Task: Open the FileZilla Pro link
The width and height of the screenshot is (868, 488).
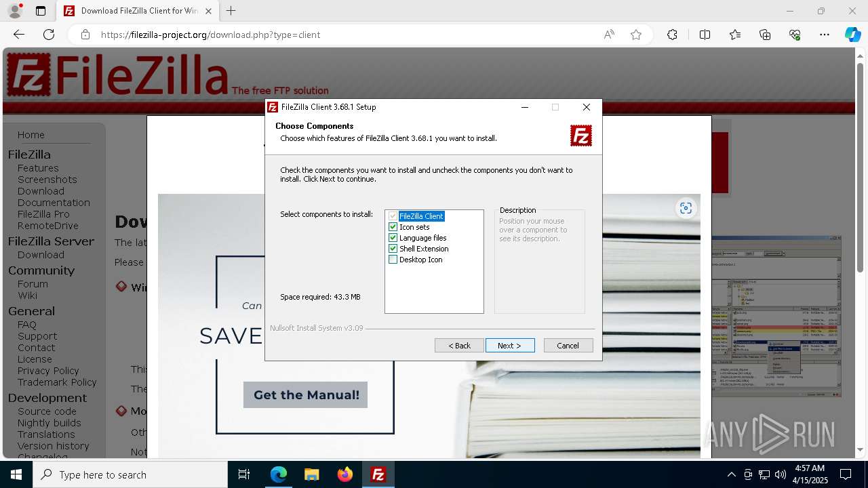Action: click(43, 214)
